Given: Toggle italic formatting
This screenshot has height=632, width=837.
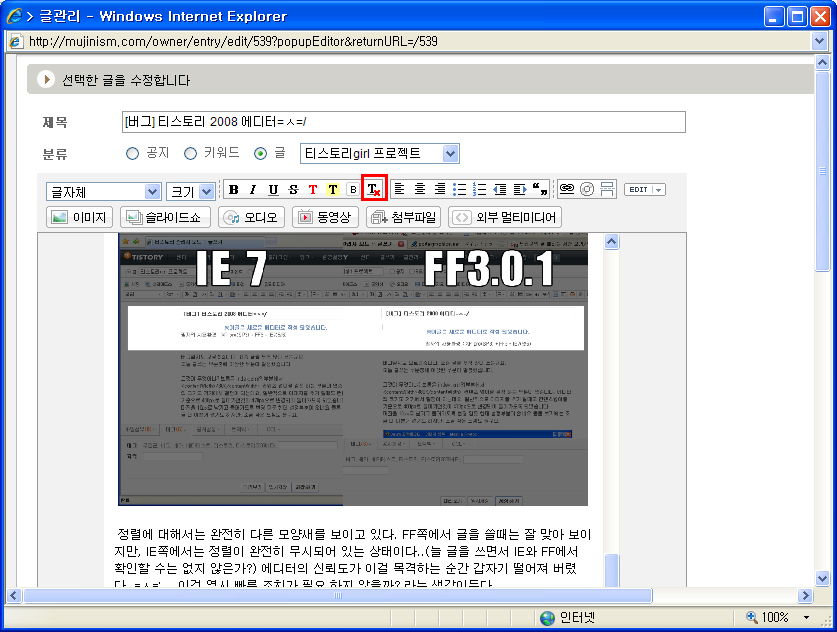Looking at the screenshot, I should (x=253, y=189).
